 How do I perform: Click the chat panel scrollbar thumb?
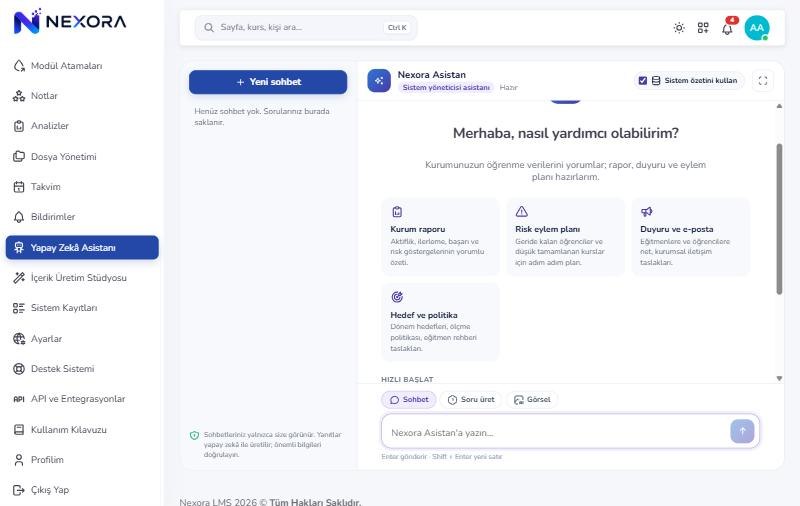779,219
